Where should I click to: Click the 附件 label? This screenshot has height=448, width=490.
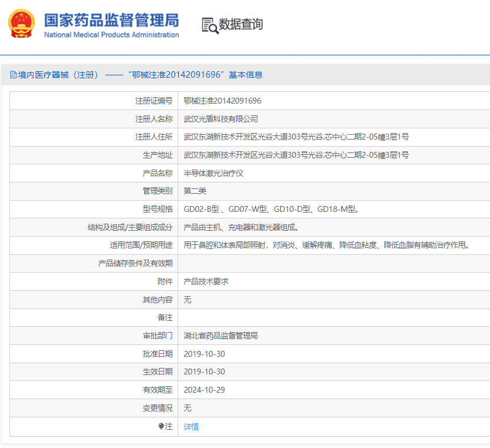coord(165,281)
